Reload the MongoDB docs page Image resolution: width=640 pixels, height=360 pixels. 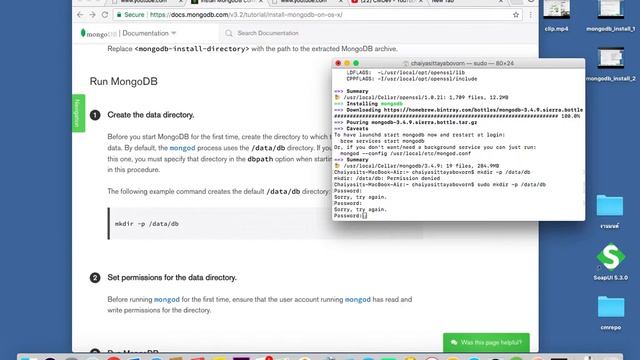105,15
